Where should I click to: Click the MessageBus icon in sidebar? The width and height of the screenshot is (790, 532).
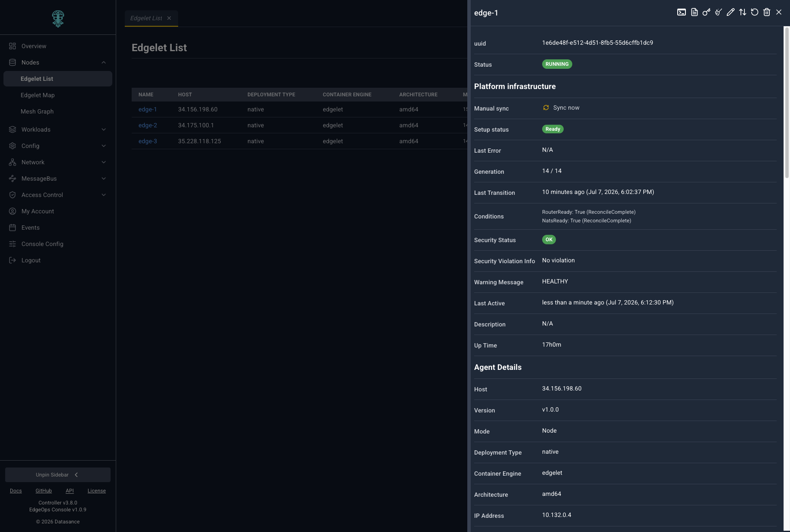pyautogui.click(x=12, y=178)
